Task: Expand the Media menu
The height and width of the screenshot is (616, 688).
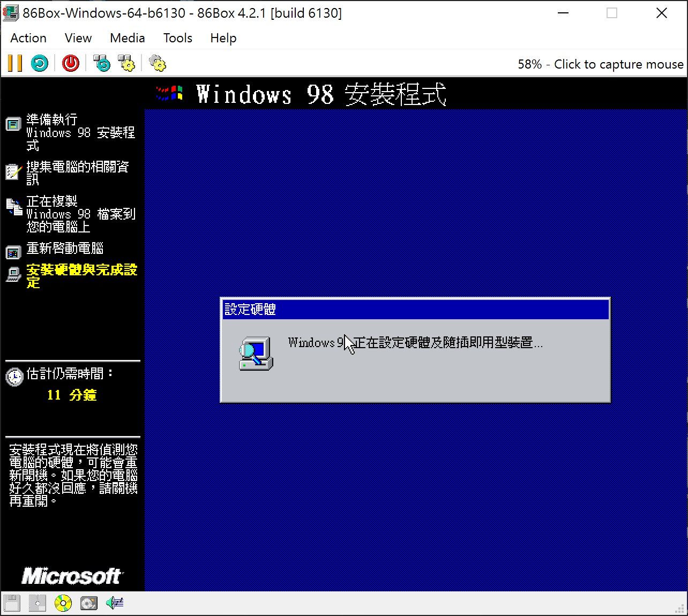Action: coord(127,38)
